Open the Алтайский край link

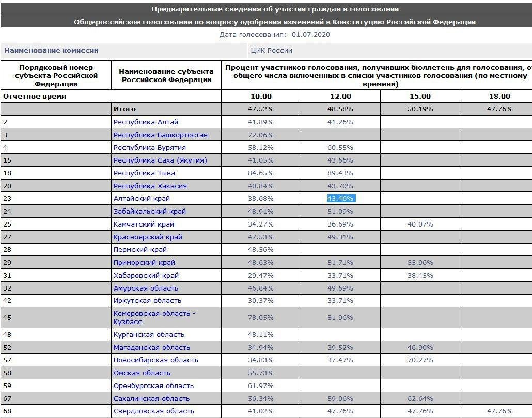coord(142,198)
